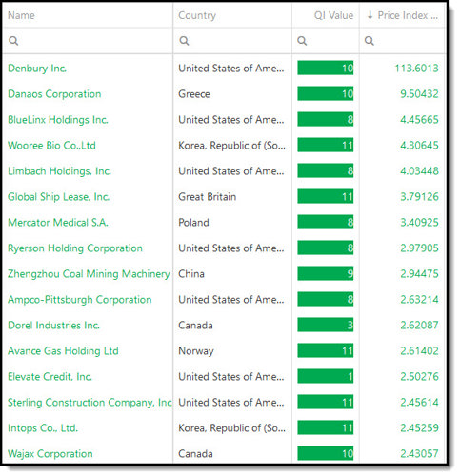Click the search icon under Name column
460x476 pixels.
(13, 41)
